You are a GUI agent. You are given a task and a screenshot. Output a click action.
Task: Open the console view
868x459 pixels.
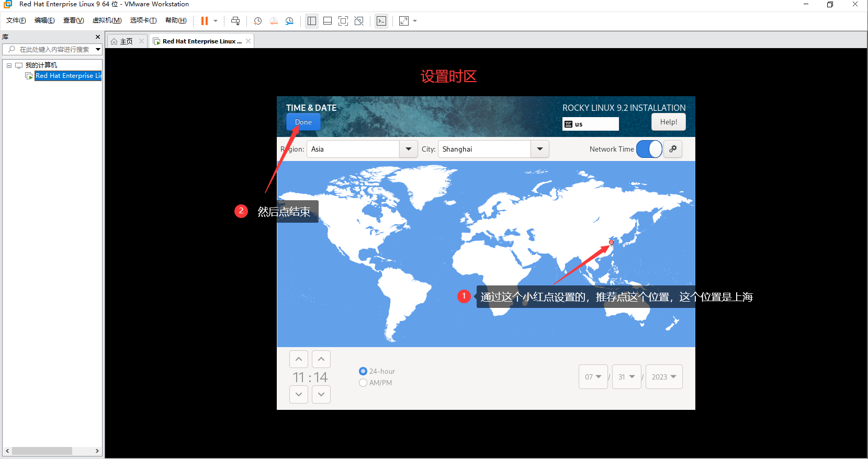click(381, 21)
